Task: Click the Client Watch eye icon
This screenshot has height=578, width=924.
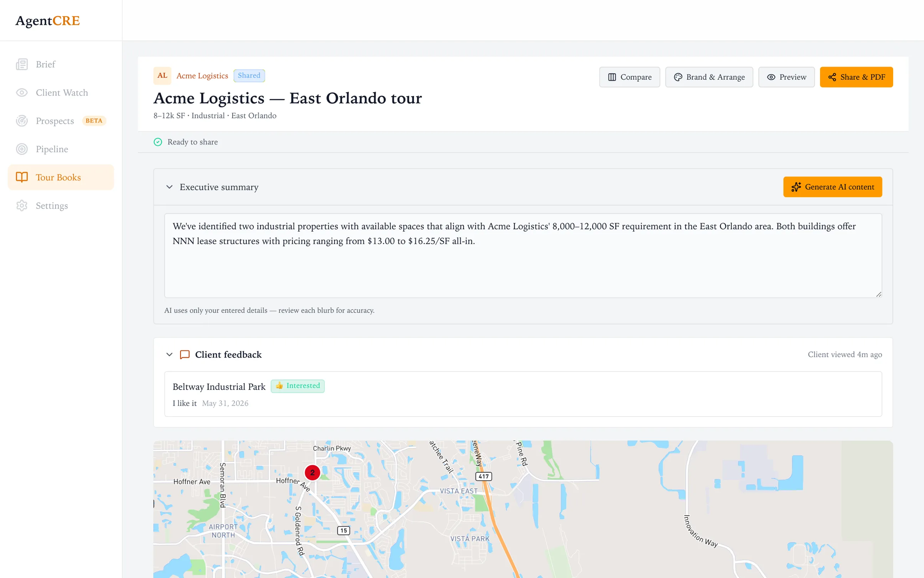Action: (22, 92)
